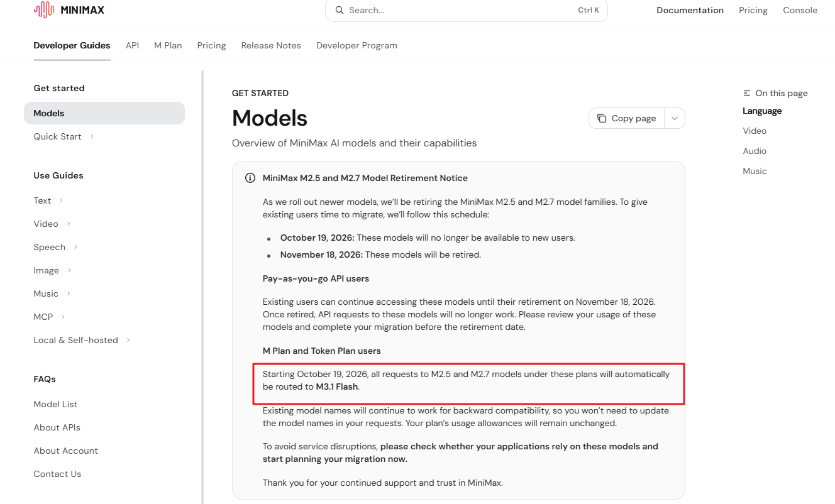Click the Ctrl K shortcut hint
Image resolution: width=835 pixels, height=504 pixels.
(x=589, y=10)
